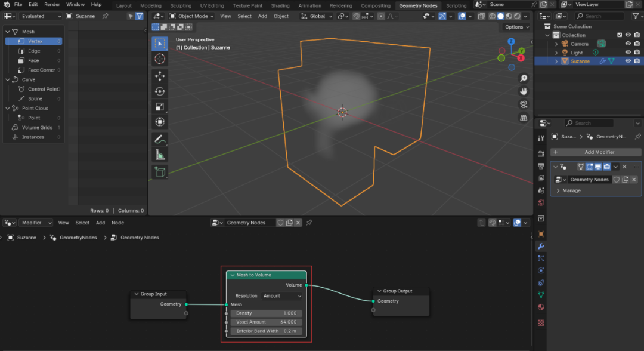Viewport: 644px width, 351px height.
Task: Click the viewport zoom magnifier icon
Action: [x=524, y=78]
